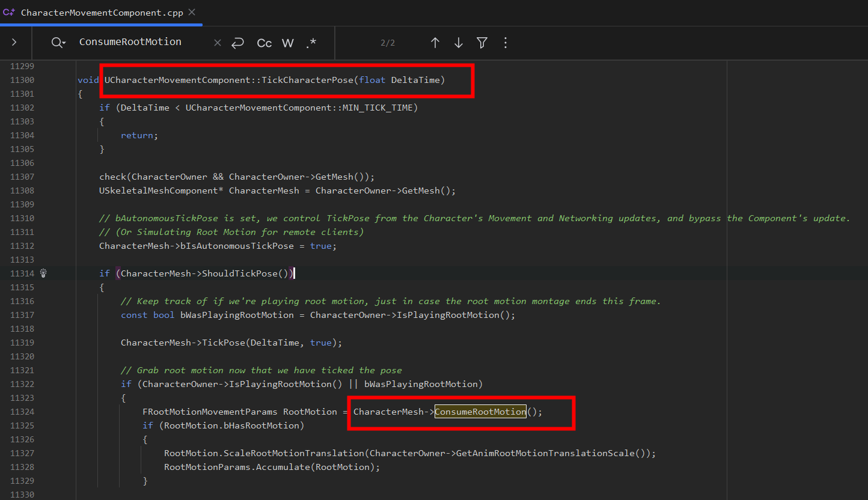
Task: Click line number 11314 in gutter
Action: [22, 273]
